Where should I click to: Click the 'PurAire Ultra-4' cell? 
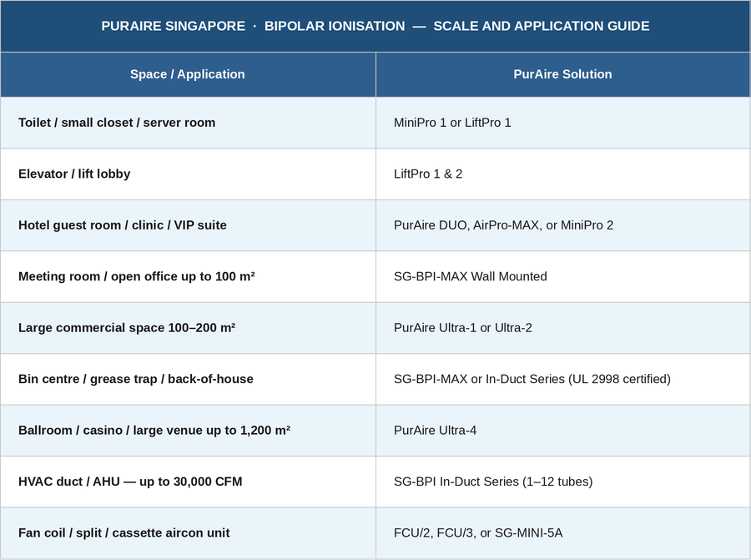(562, 430)
